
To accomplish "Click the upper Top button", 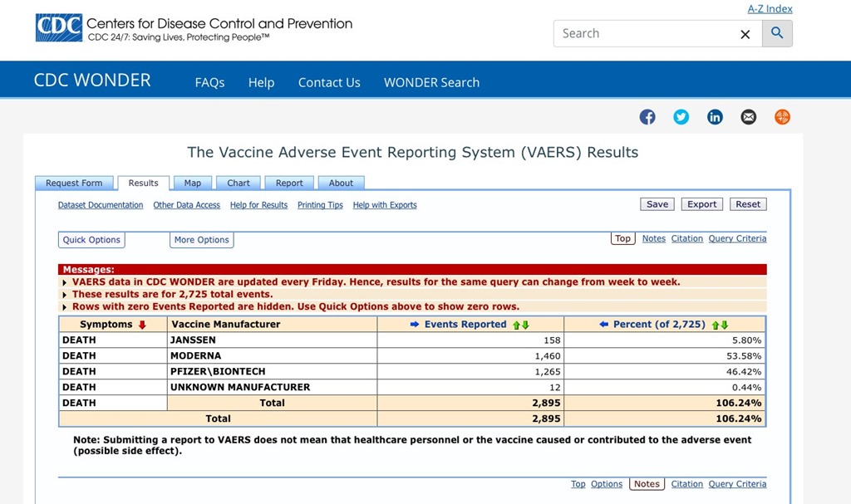I will click(623, 238).
